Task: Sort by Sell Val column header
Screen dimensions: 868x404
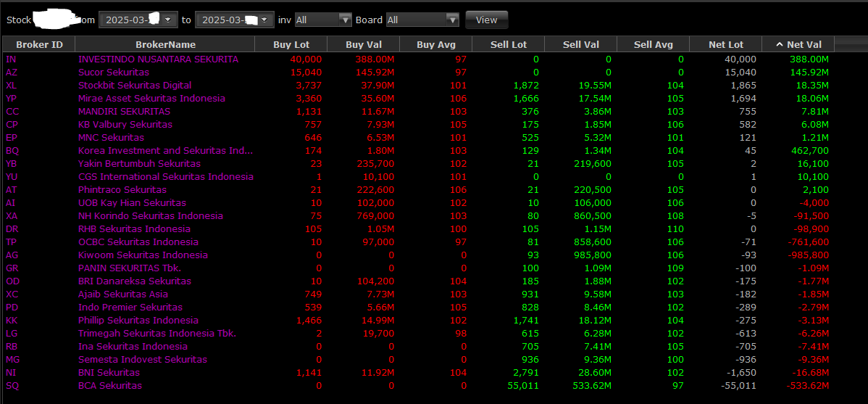Action: click(581, 44)
